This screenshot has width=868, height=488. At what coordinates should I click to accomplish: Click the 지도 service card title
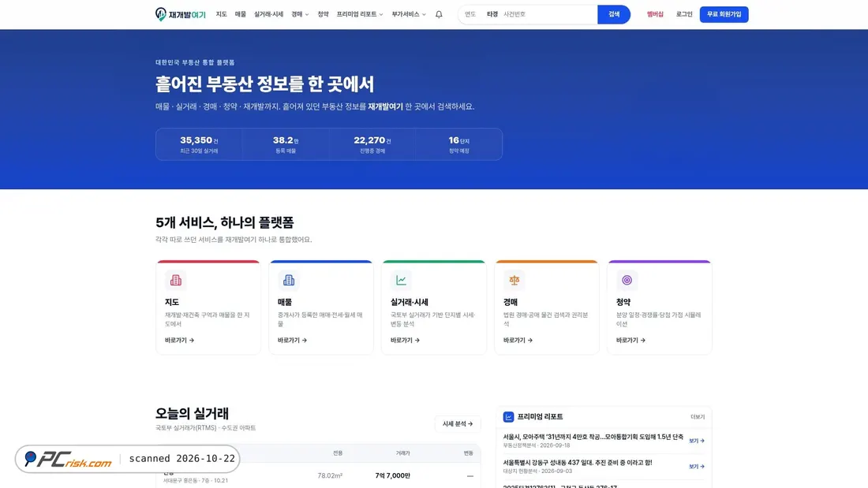tap(171, 302)
